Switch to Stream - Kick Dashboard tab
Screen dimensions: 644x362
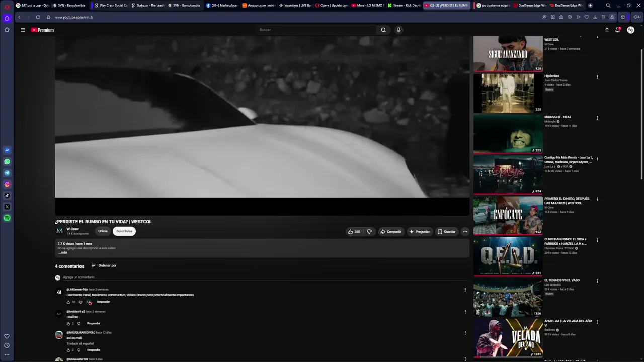point(405,5)
